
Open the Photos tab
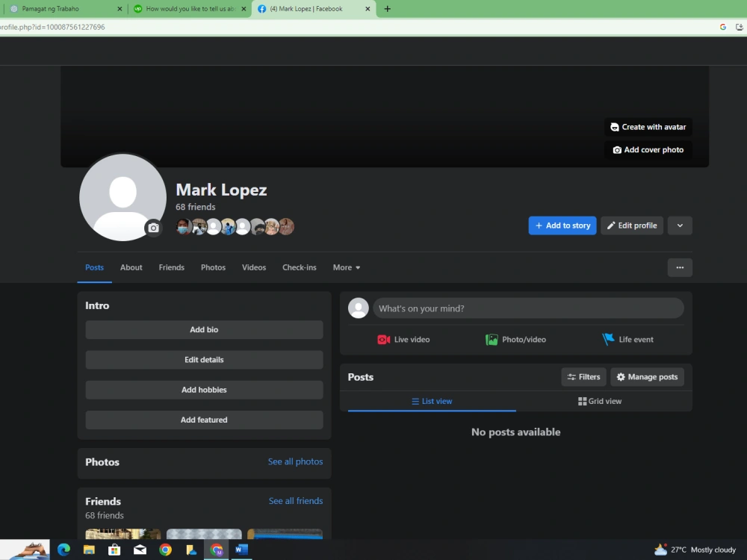click(213, 267)
